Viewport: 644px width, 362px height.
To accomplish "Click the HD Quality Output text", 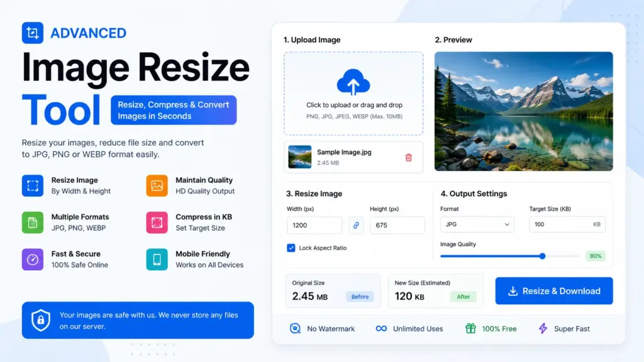I will point(205,191).
